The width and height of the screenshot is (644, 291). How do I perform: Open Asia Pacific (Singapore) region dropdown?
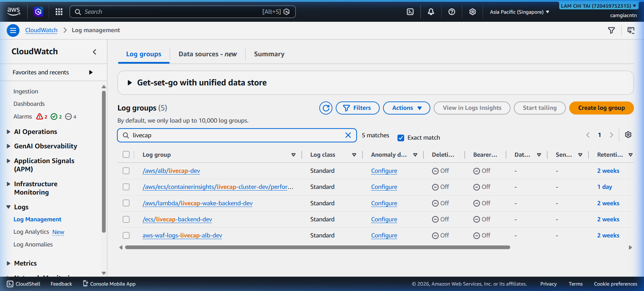519,12
